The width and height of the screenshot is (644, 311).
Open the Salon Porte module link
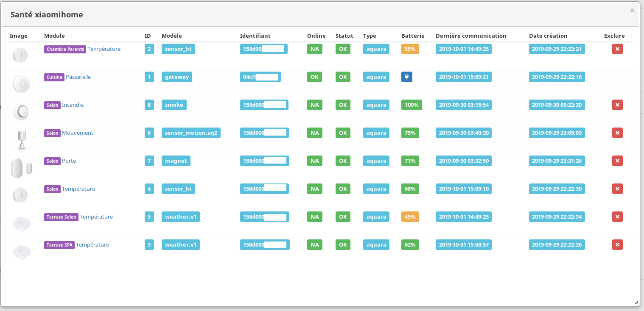pos(69,161)
